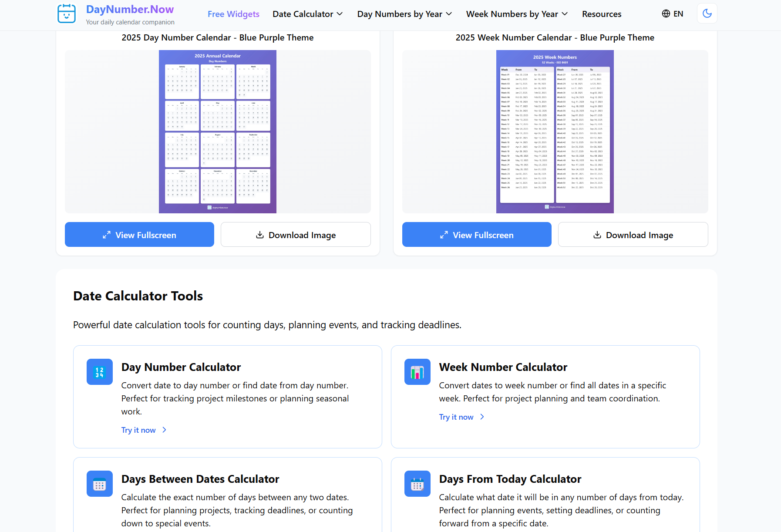View the Week Number Calendar fullscreen
The width and height of the screenshot is (781, 532).
point(477,235)
